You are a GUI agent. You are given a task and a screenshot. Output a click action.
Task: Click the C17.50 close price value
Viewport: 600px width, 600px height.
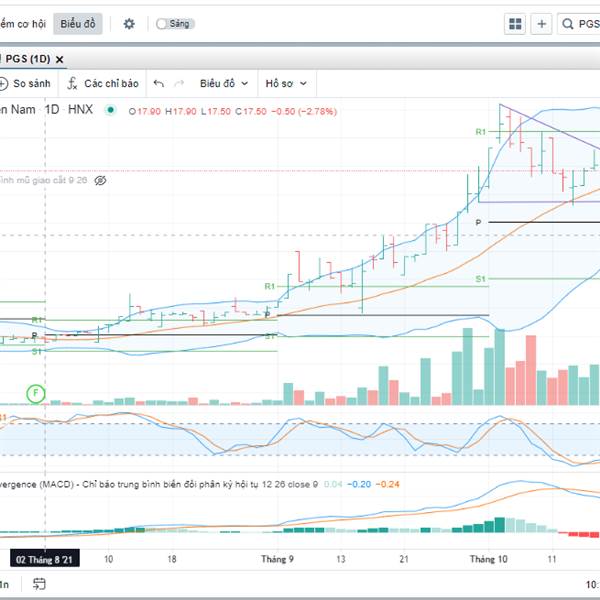251,111
